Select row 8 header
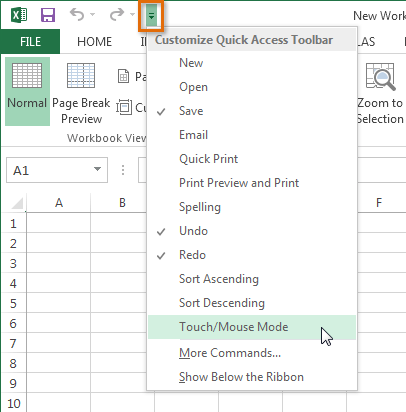 [x=13, y=363]
